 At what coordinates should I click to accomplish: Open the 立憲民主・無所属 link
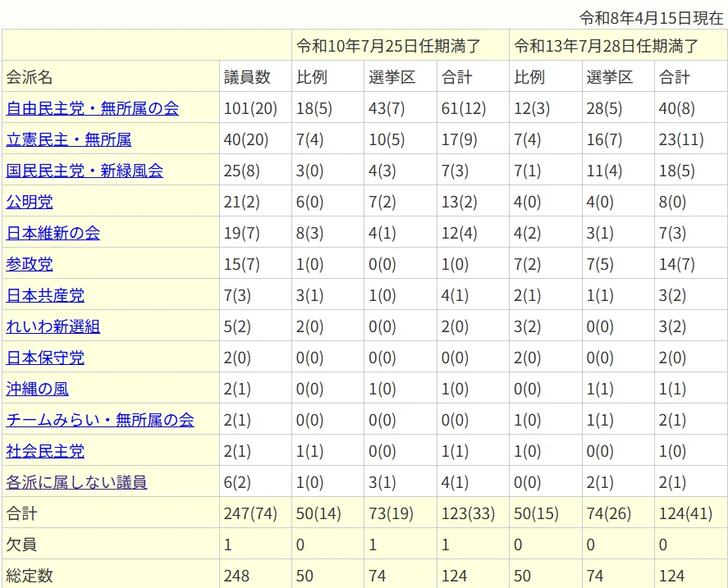click(x=69, y=139)
